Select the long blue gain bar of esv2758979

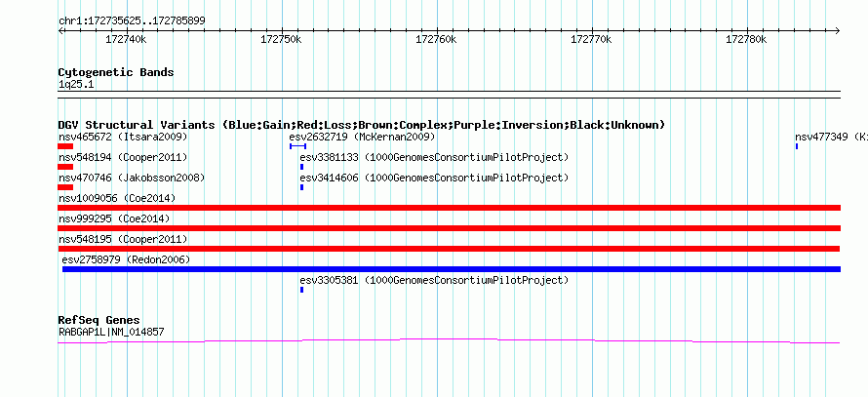tap(452, 269)
